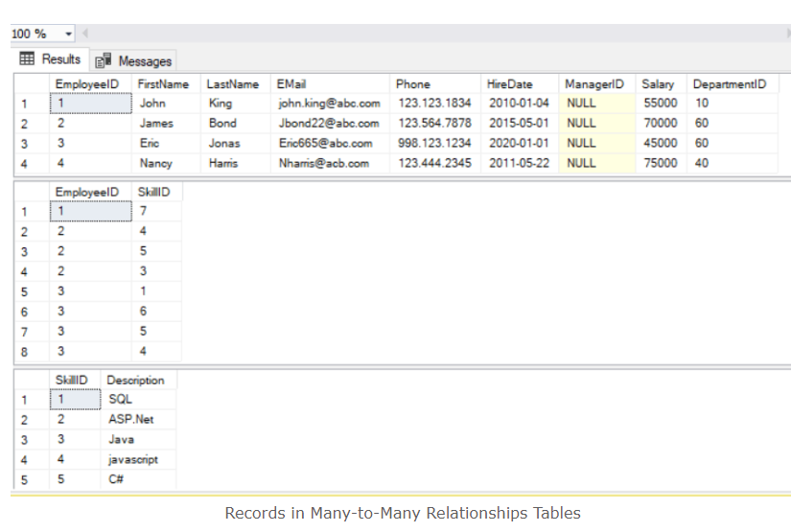Select the EmployeeID column header in first grid
Image resolution: width=791 pixels, height=532 pixels.
click(86, 84)
